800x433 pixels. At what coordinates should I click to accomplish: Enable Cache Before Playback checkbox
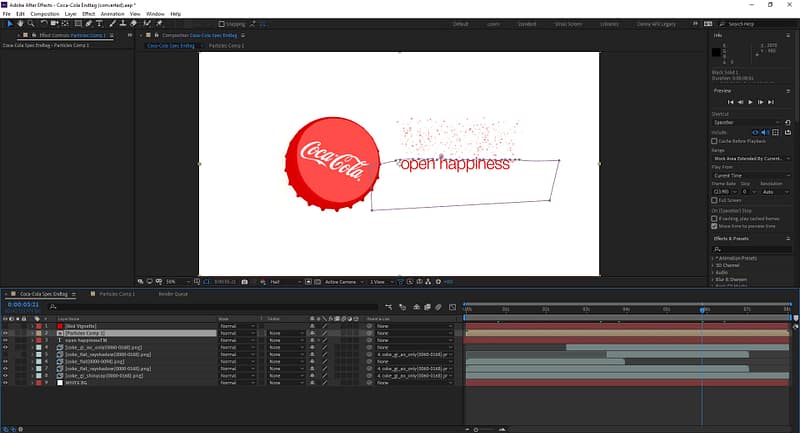pyautogui.click(x=714, y=141)
